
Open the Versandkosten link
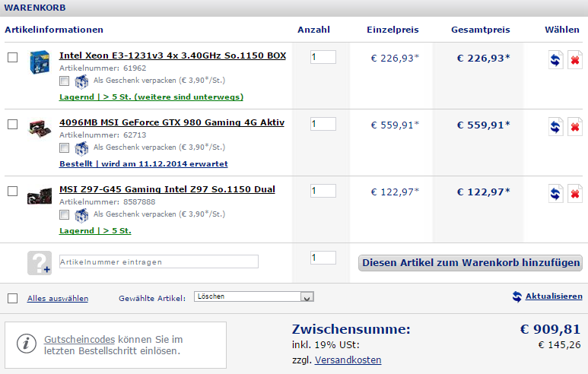click(348, 360)
